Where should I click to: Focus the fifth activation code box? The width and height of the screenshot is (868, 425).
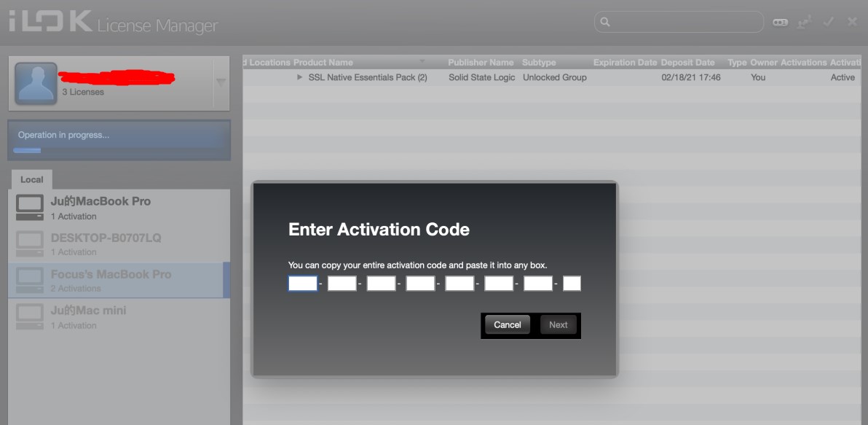pos(460,284)
